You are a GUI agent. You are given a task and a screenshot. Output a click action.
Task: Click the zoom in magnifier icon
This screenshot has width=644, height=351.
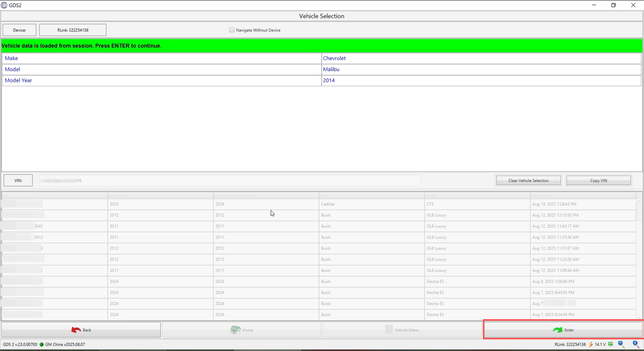click(x=636, y=344)
